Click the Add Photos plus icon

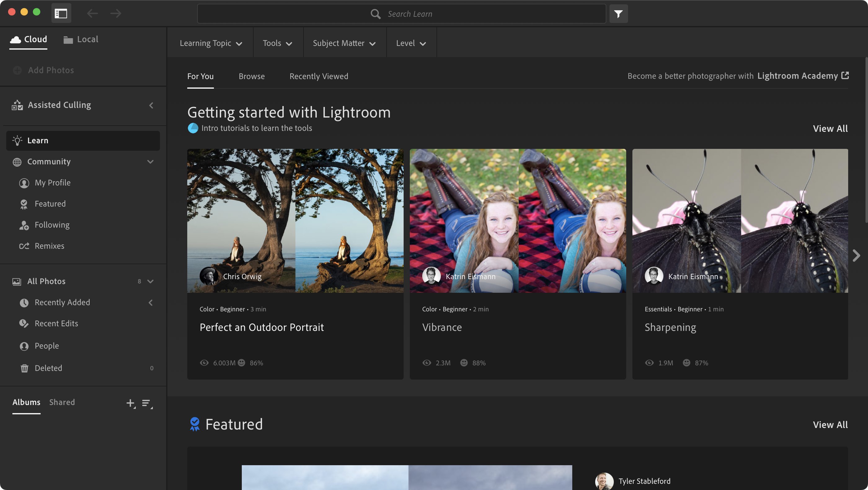click(x=17, y=70)
